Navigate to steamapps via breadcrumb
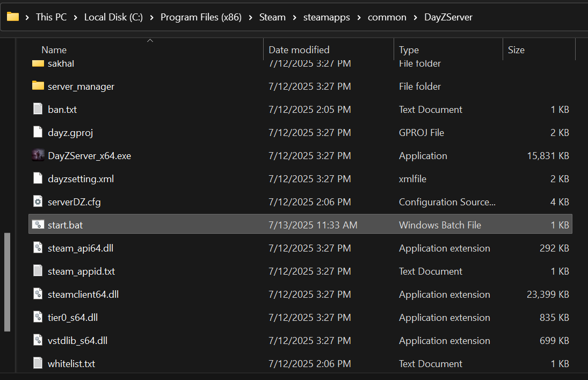Viewport: 588px width, 380px height. 326,17
